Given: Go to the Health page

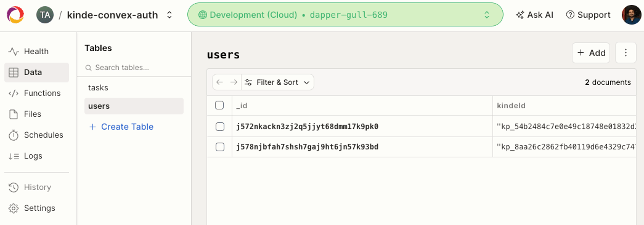Looking at the screenshot, I should point(37,51).
